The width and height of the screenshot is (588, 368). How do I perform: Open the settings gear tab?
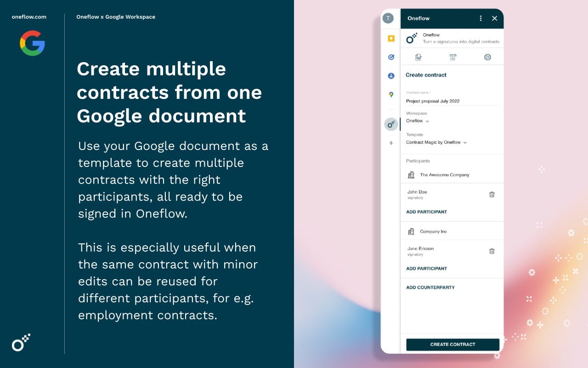click(487, 57)
